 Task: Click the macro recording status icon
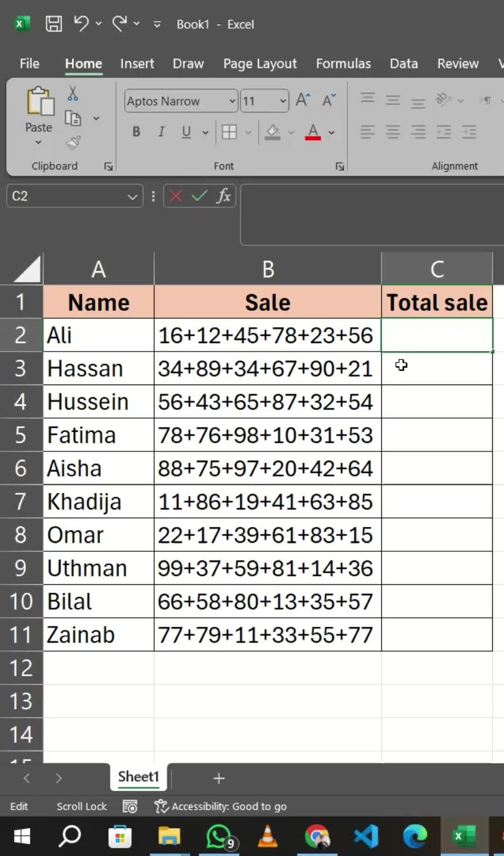(130, 806)
